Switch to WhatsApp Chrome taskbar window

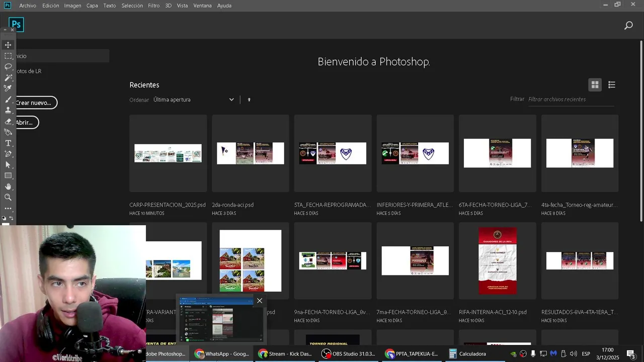click(x=222, y=354)
